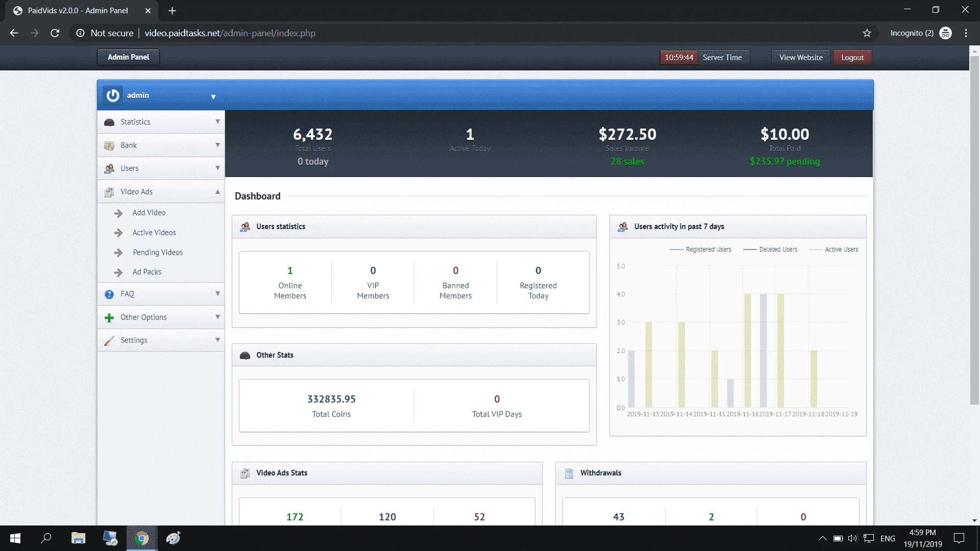Expand the Bank menu arrow
This screenshot has width=980, height=551.
point(217,145)
